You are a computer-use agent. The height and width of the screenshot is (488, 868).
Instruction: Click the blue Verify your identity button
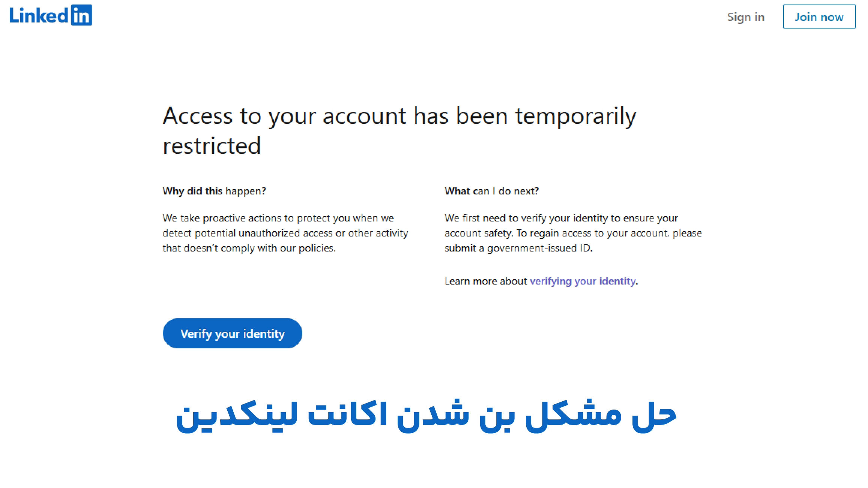click(x=232, y=333)
